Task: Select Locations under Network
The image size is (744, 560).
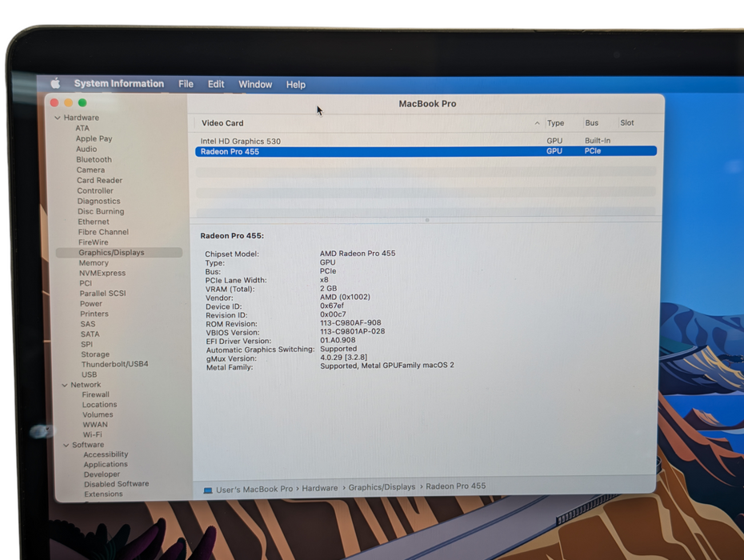Action: [100, 404]
